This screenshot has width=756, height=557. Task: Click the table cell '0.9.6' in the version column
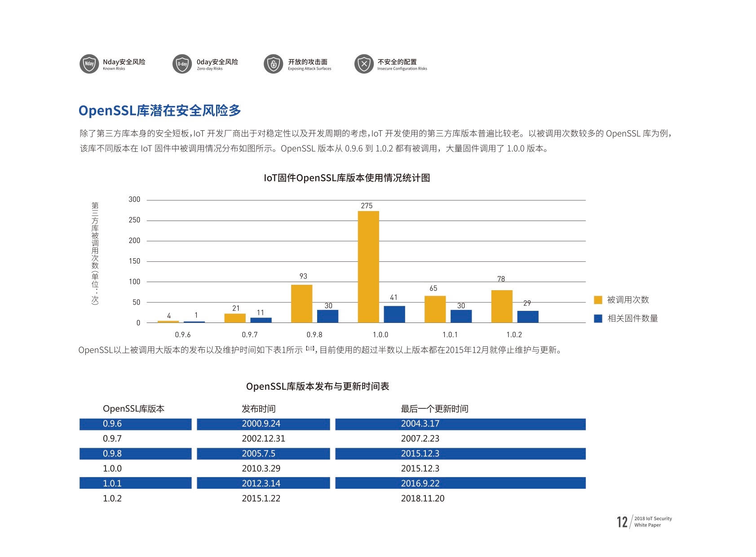pos(112,424)
